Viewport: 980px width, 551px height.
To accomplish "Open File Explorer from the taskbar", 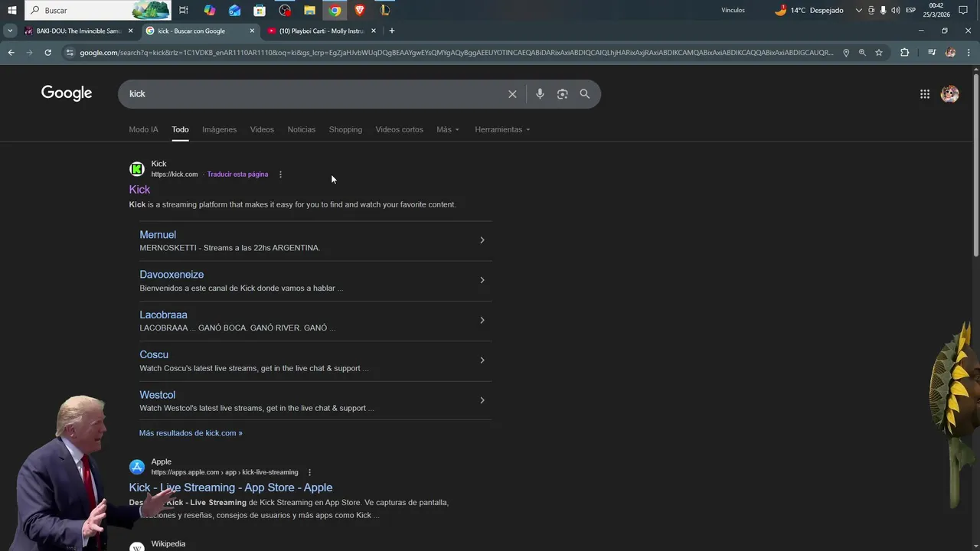I will tap(309, 10).
